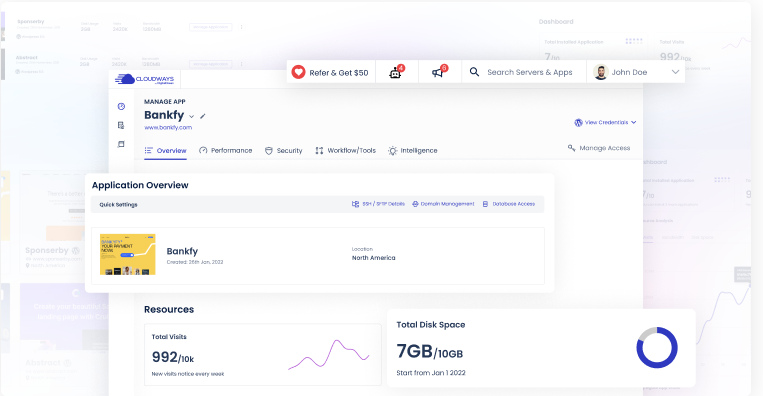Image resolution: width=763 pixels, height=396 pixels.
Task: Click the 7GB/10GB disk space value
Action: pos(430,351)
